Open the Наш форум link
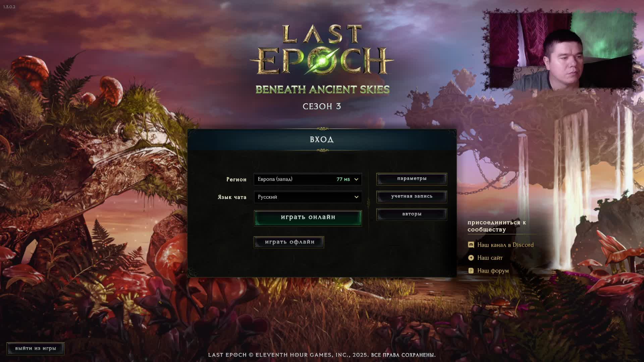644x362 pixels. [x=493, y=270]
